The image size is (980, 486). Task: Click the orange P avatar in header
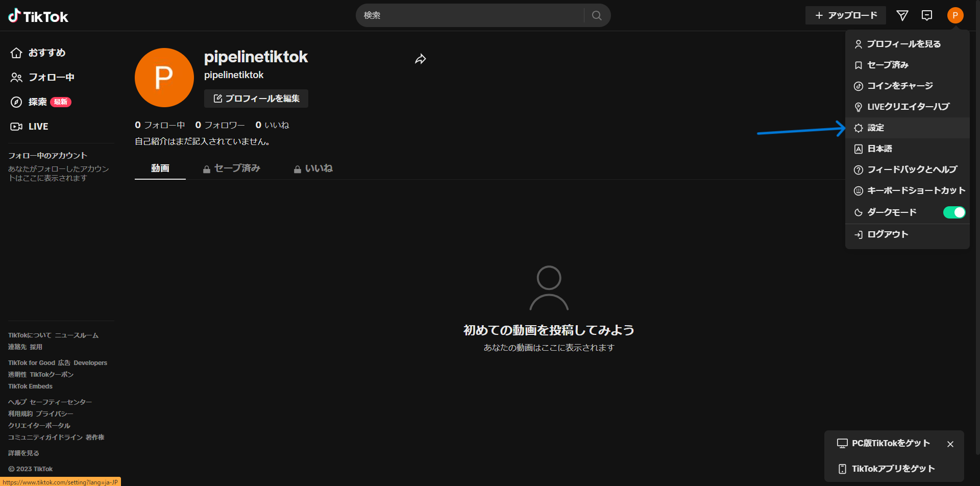[955, 15]
